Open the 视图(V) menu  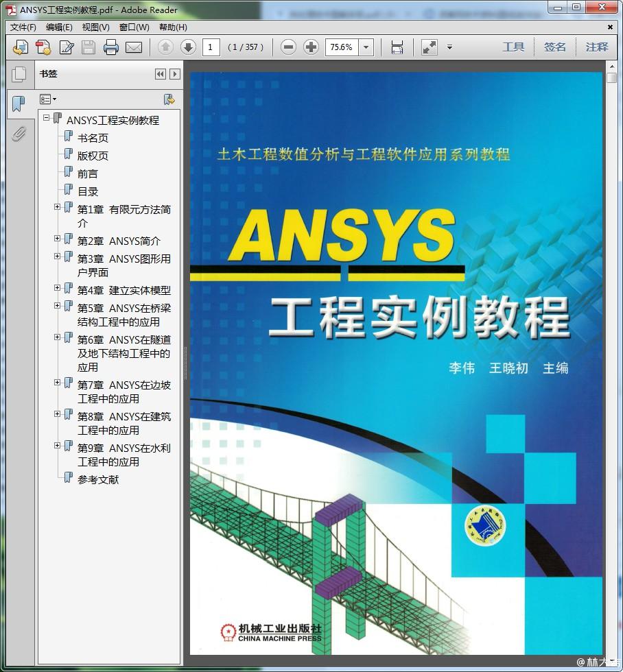pos(95,27)
